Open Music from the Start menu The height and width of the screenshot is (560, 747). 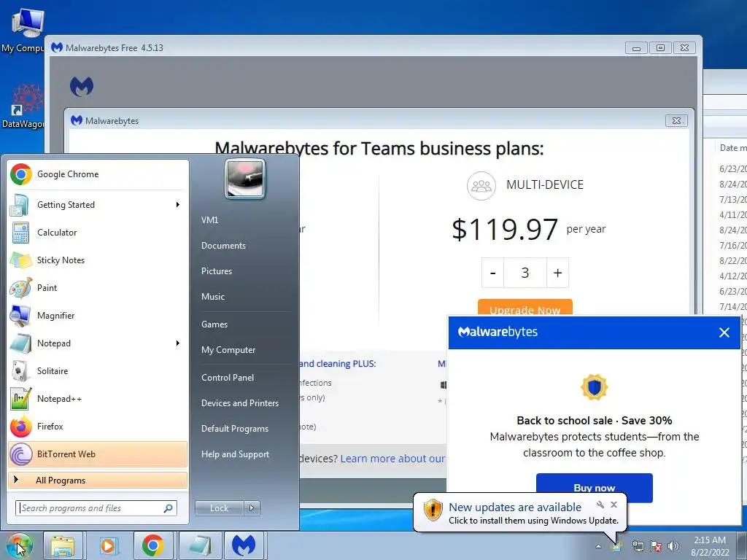212,297
